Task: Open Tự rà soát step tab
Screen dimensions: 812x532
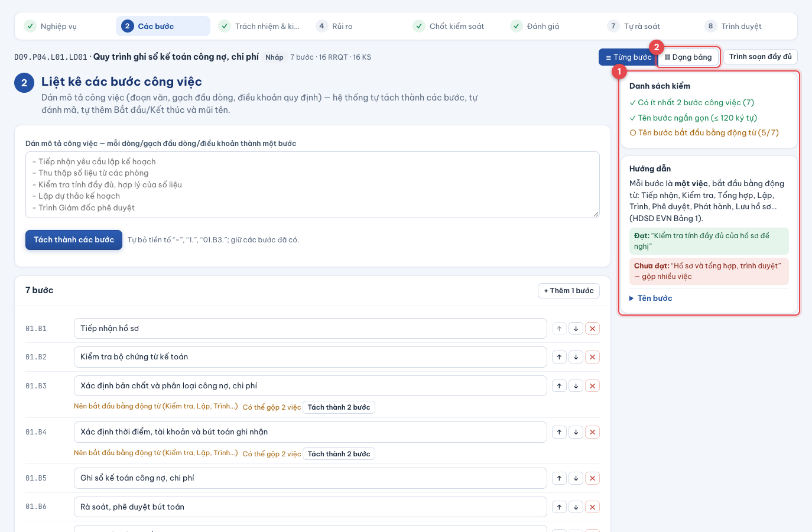Action: click(649, 26)
